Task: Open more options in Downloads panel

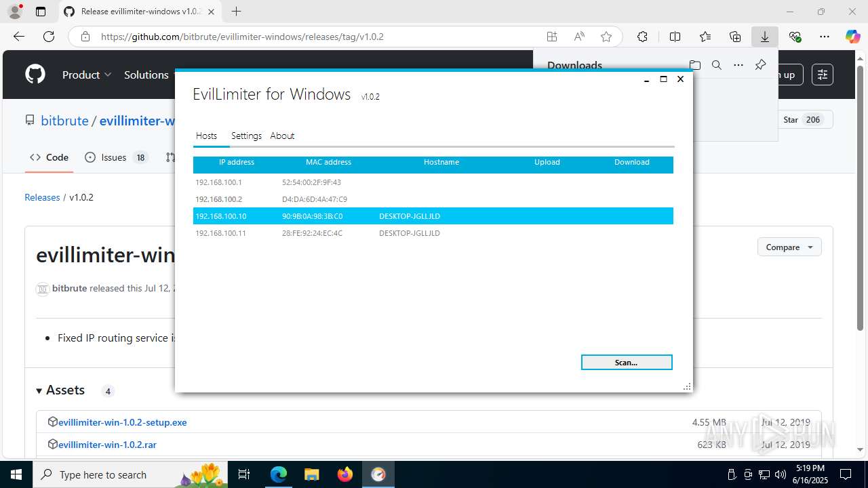Action: tap(738, 65)
